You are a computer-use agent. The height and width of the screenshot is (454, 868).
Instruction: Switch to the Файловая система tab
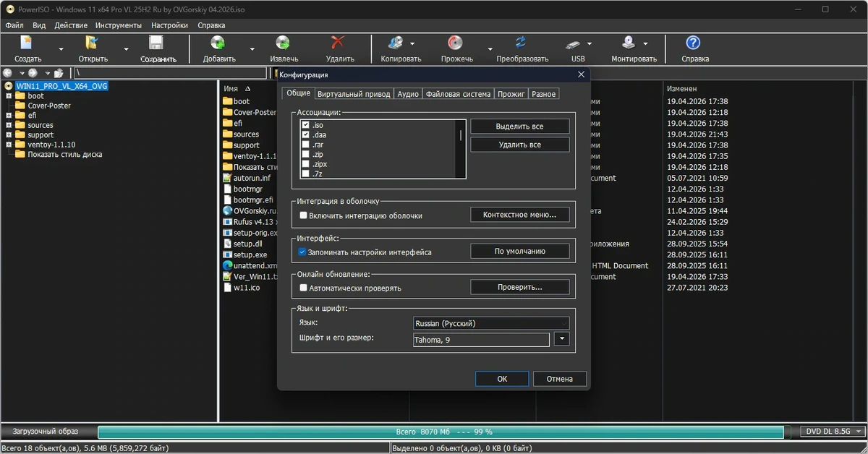[458, 94]
